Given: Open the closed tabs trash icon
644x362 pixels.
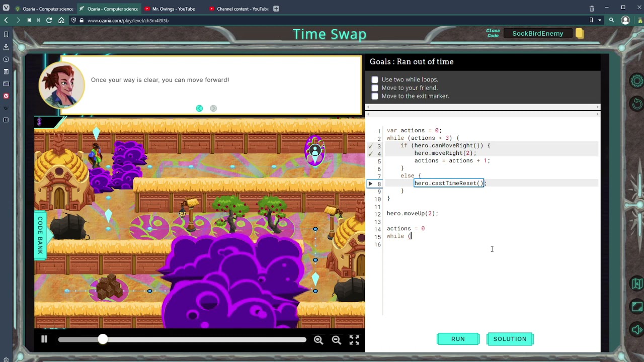Looking at the screenshot, I should pos(592,8).
